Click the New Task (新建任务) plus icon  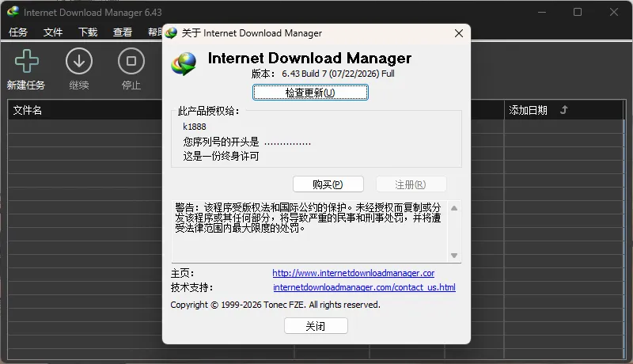point(27,62)
